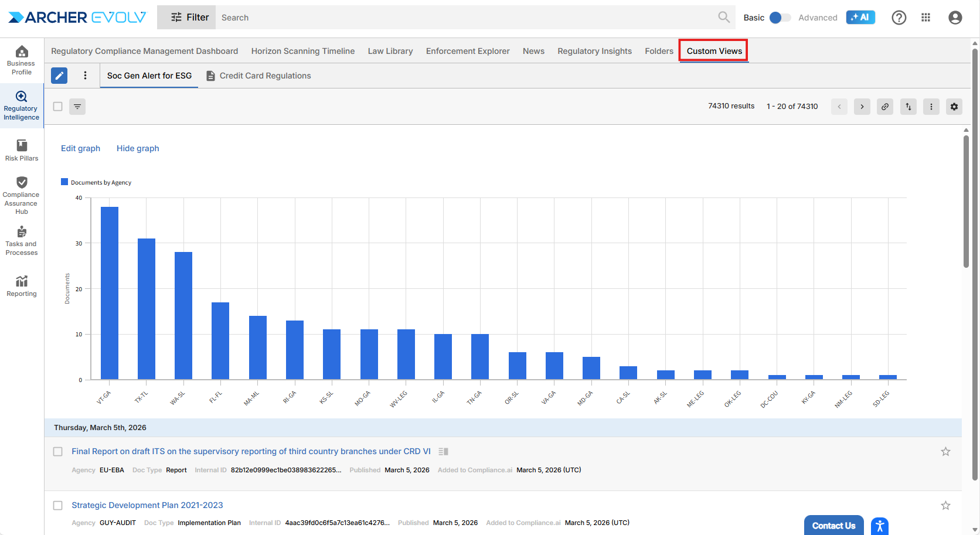
Task: Switch to the Horizon Scanning Timeline tab
Action: point(302,51)
